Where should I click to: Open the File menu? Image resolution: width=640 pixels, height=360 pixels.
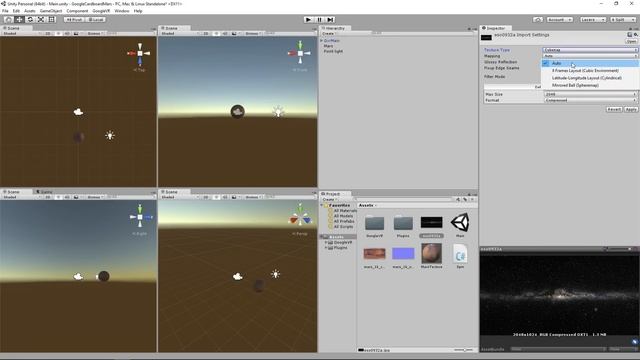click(x=5, y=11)
